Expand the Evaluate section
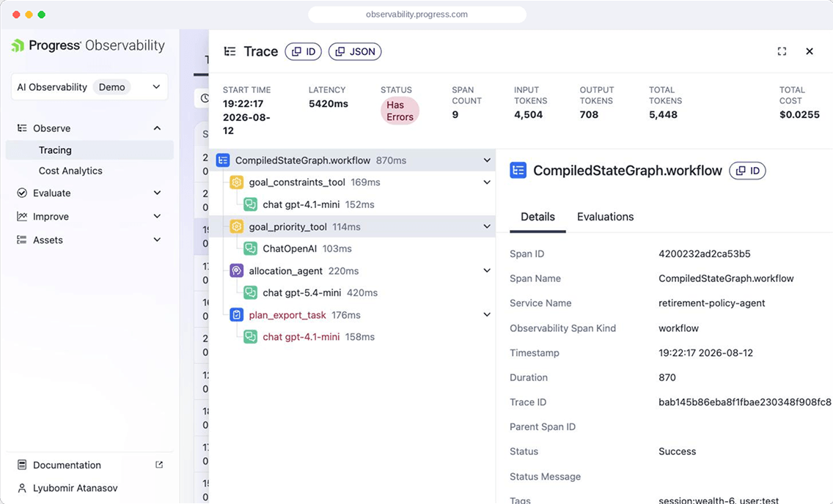Image resolution: width=833 pixels, height=504 pixels. click(157, 193)
